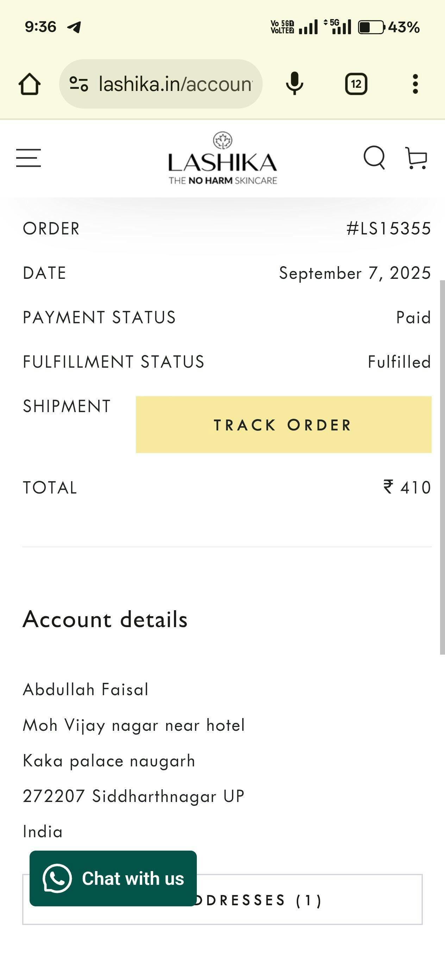Tap the browser home icon
The width and height of the screenshot is (445, 980).
click(30, 84)
